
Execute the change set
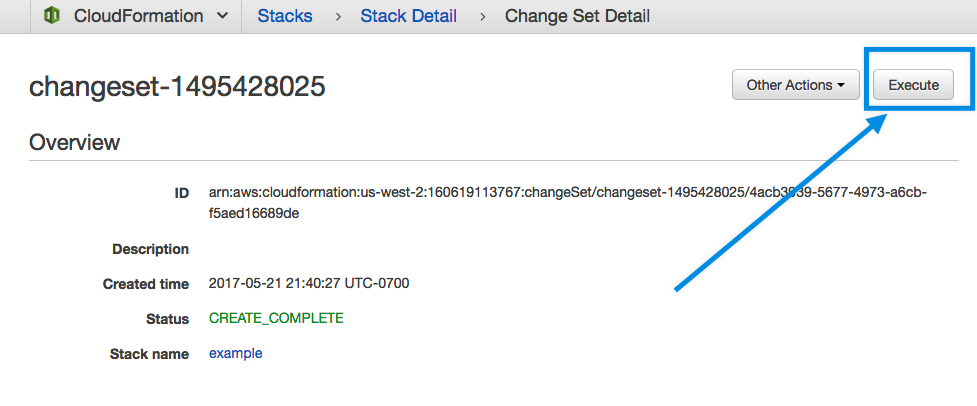(913, 85)
